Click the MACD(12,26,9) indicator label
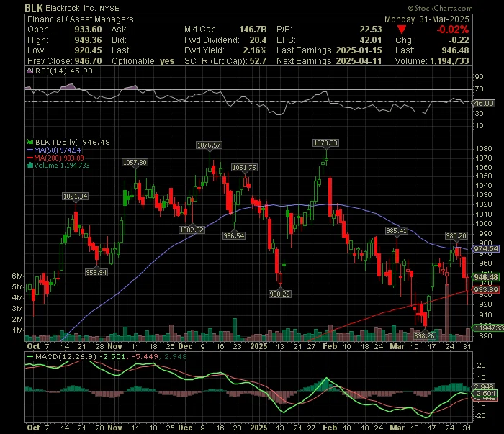Image resolution: width=504 pixels, height=434 pixels. pos(66,356)
